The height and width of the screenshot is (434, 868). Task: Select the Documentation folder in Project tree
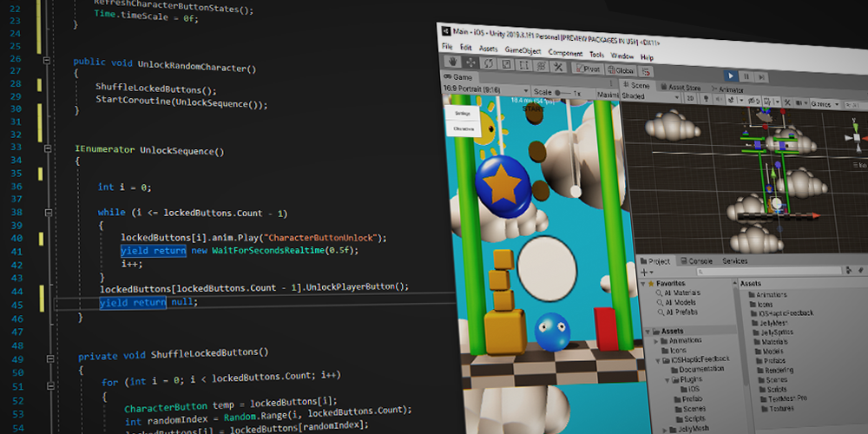pos(702,369)
